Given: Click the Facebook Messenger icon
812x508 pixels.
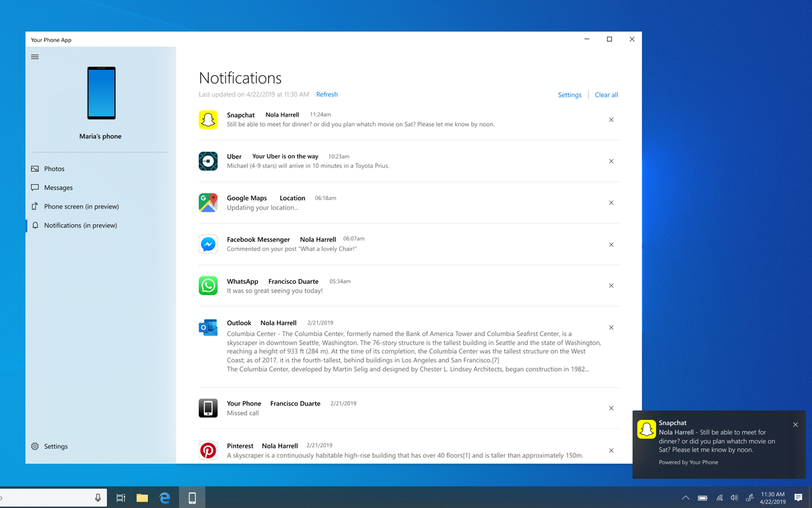Looking at the screenshot, I should [208, 244].
